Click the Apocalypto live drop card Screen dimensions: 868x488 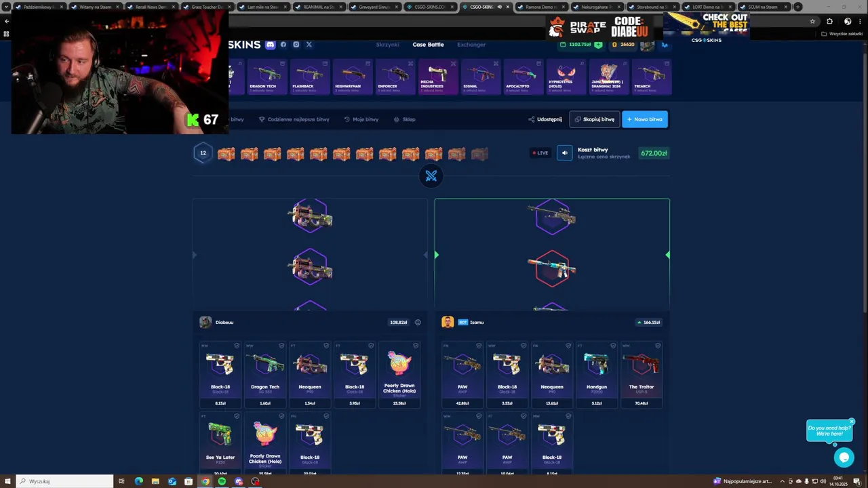(x=523, y=77)
